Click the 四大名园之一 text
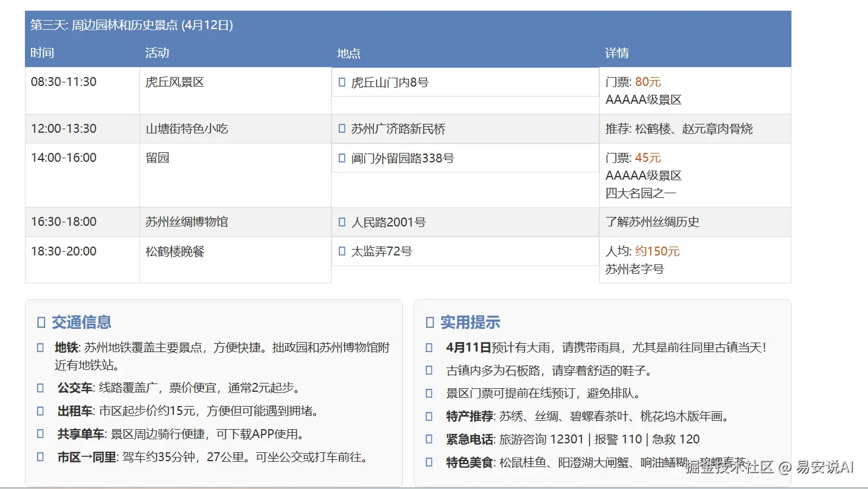The width and height of the screenshot is (868, 489). click(641, 193)
